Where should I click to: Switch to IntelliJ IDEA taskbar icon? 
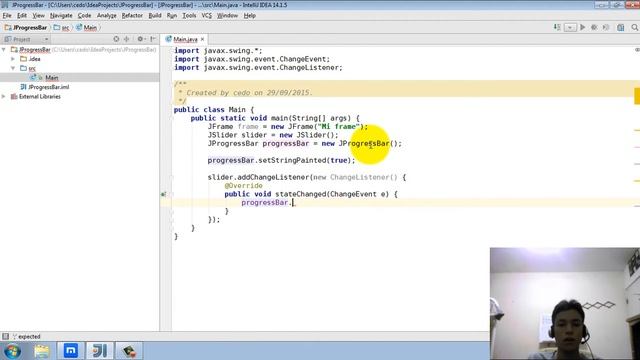click(100, 351)
